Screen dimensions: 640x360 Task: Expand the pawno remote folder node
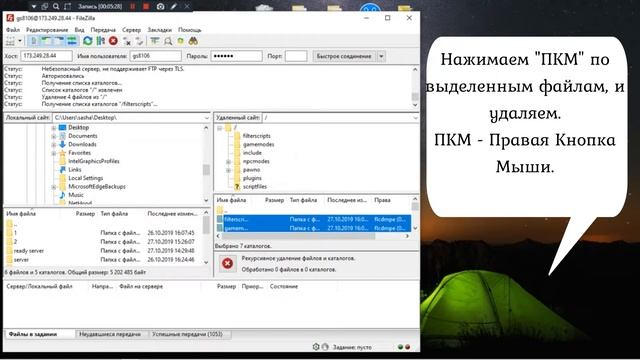[229, 170]
